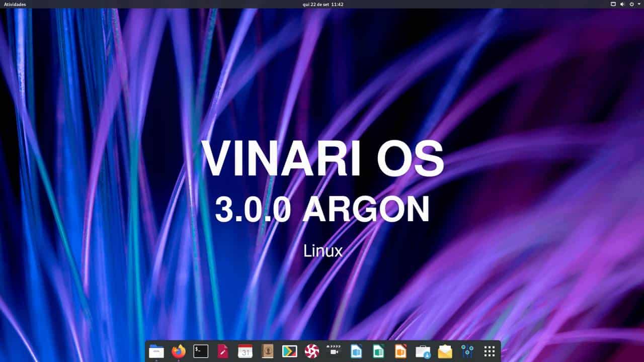Image resolution: width=644 pixels, height=362 pixels.
Task: Launch the media player with triangle logo
Action: click(289, 351)
